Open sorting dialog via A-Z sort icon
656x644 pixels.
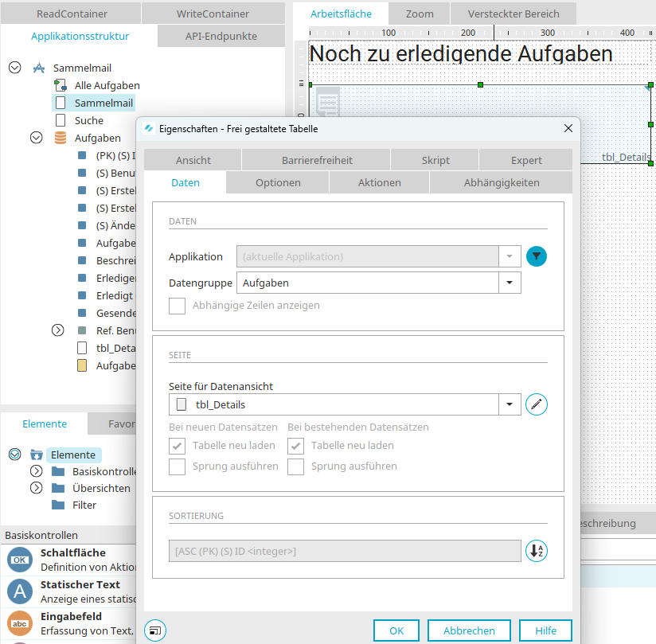(x=537, y=551)
